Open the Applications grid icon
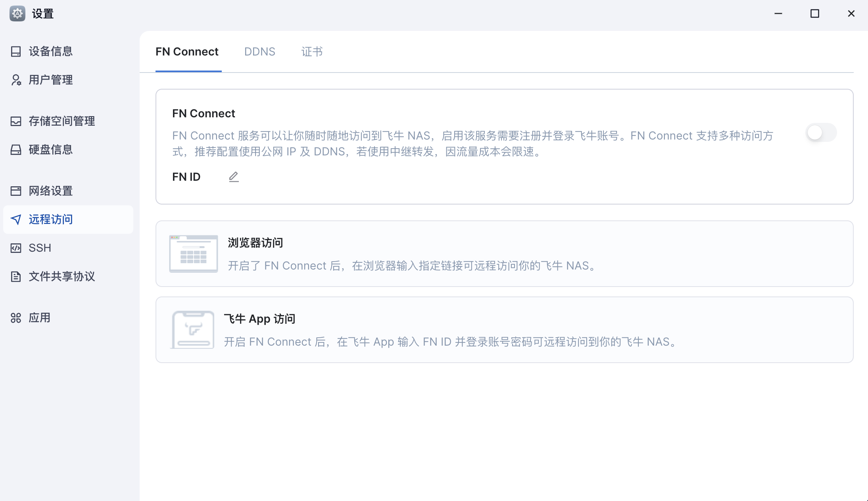 click(16, 318)
